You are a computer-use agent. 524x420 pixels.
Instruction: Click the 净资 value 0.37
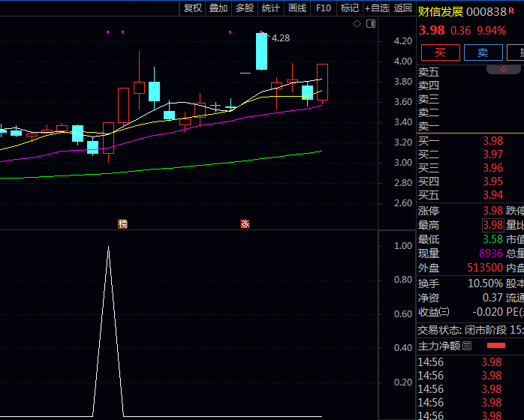click(492, 298)
